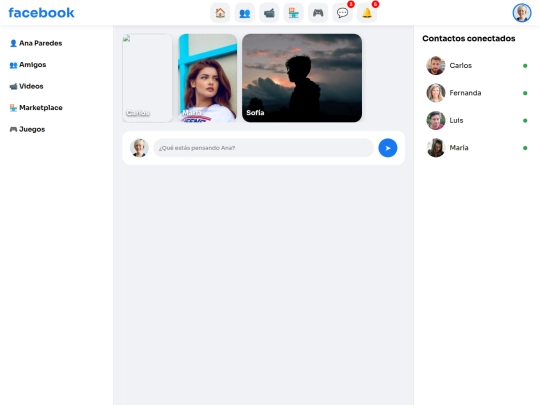Open Amigos in the left sidebar

28,65
